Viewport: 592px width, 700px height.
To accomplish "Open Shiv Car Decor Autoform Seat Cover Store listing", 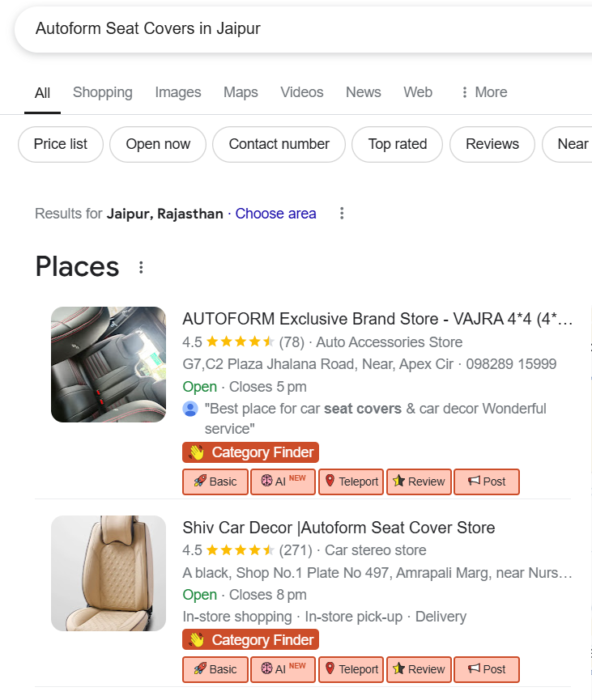I will pos(339,528).
